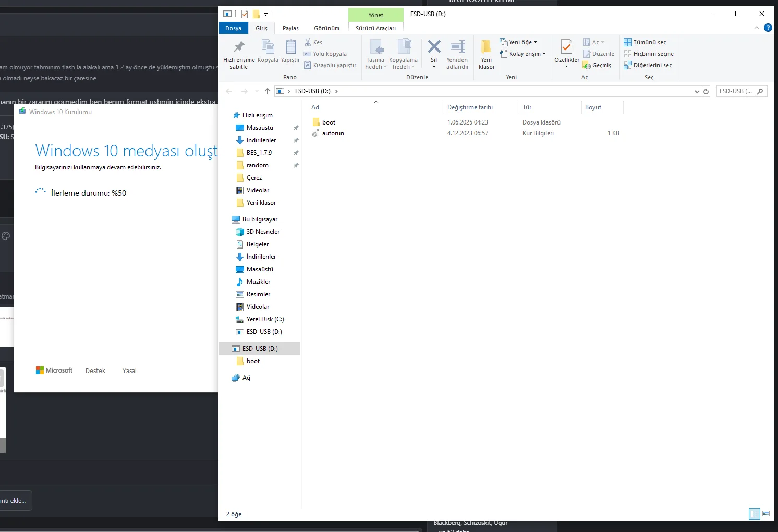Switch to Sürücü Araçları tab
This screenshot has width=778, height=532.
[375, 28]
